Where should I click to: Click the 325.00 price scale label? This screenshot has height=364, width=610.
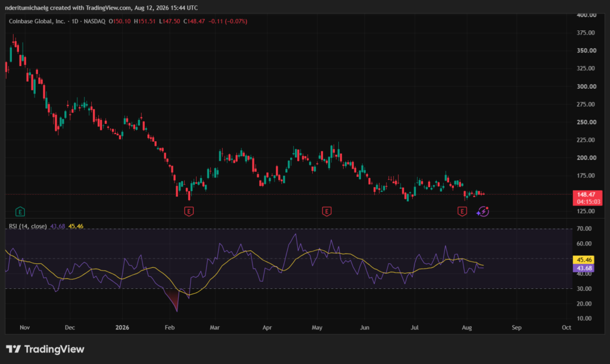(586, 69)
